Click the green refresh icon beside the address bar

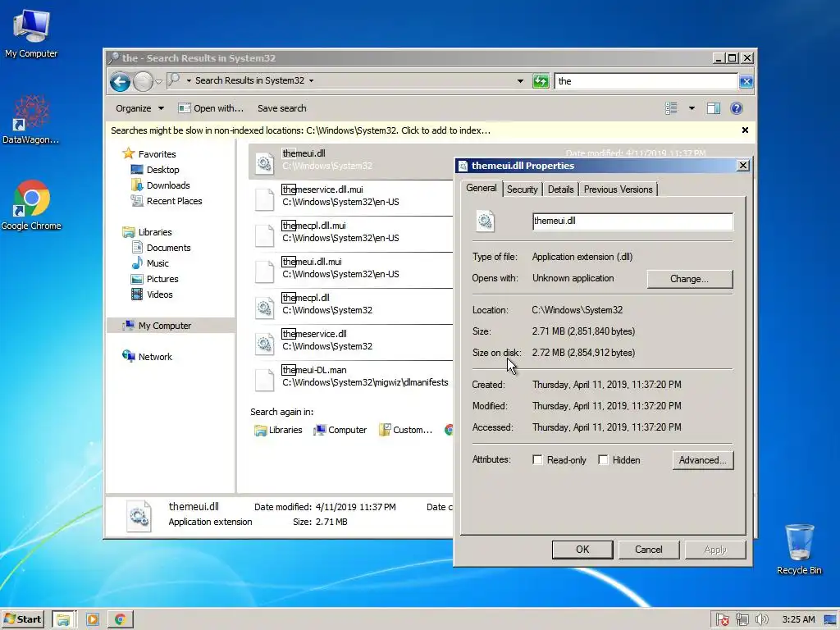pos(541,81)
